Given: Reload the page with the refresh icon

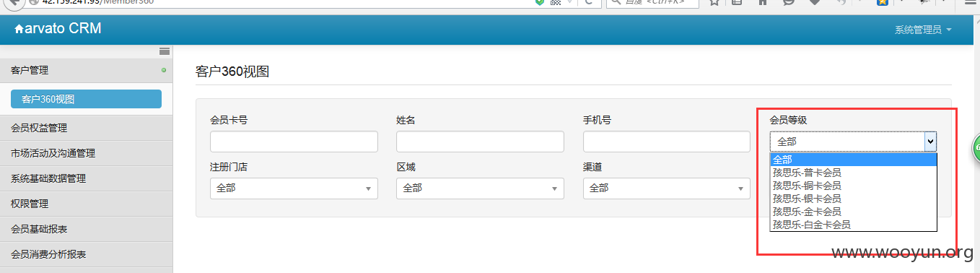Looking at the screenshot, I should 588,2.
